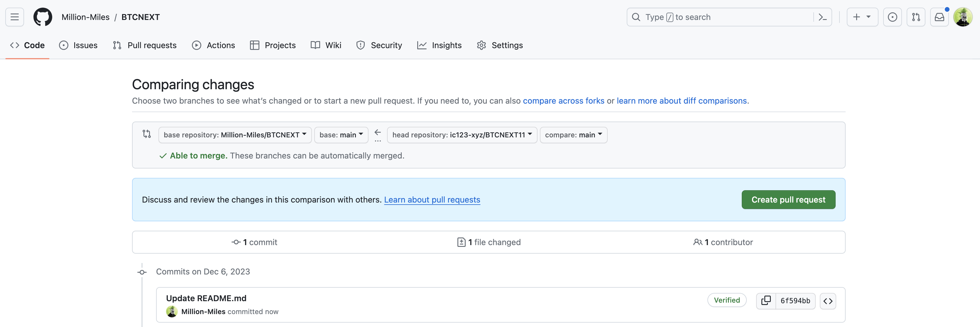Open the notifications inbox
This screenshot has height=327, width=980.
tap(939, 17)
